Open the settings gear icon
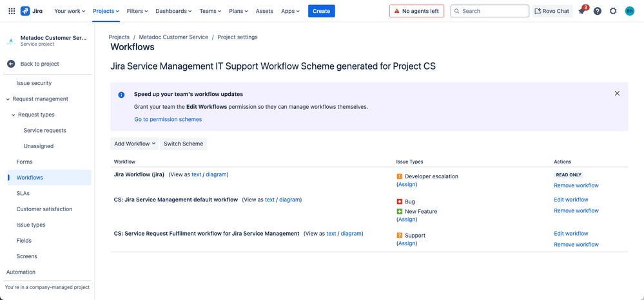644x300 pixels. coord(613,11)
